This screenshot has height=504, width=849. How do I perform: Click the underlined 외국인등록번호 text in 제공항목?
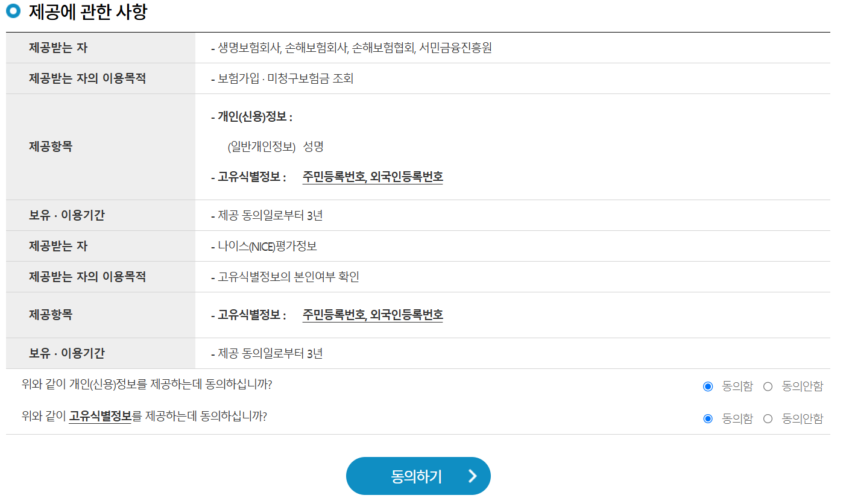click(408, 176)
